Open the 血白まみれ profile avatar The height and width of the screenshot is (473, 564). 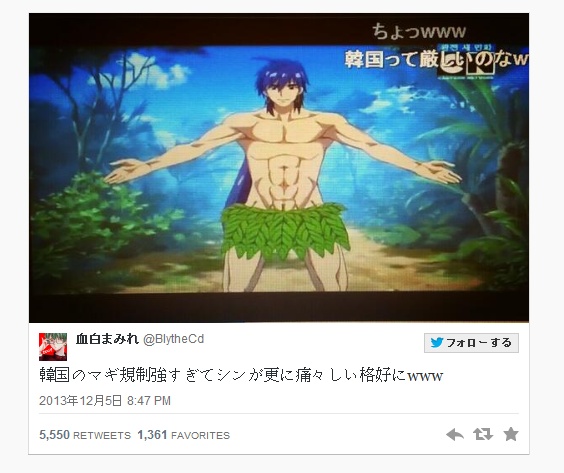(53, 347)
